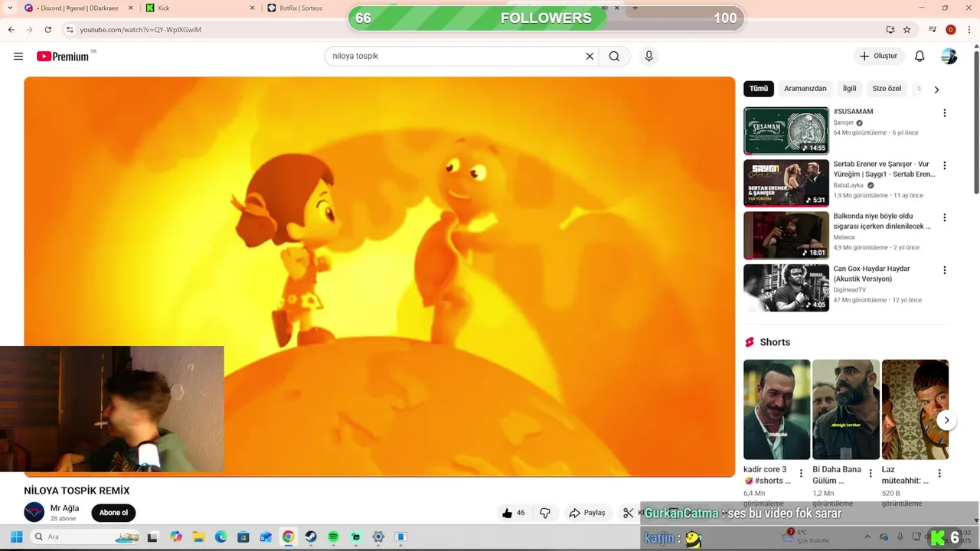Screen dimensions: 980x551
Task: Click the BabaLayka channel name
Action: (848, 185)
